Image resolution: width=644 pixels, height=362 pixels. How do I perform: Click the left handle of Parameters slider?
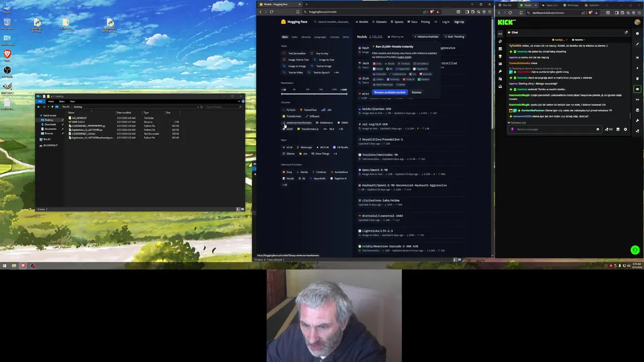(282, 94)
